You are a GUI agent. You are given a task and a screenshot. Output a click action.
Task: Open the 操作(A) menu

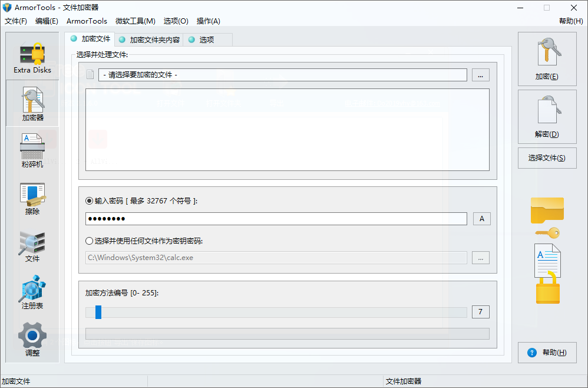point(207,21)
